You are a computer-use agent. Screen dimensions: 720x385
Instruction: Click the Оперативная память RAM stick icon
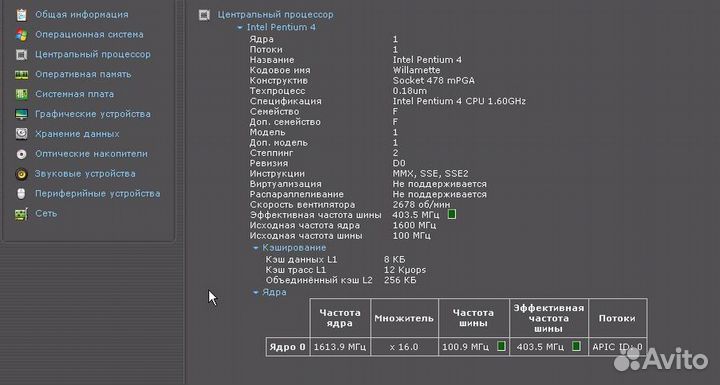pos(21,74)
